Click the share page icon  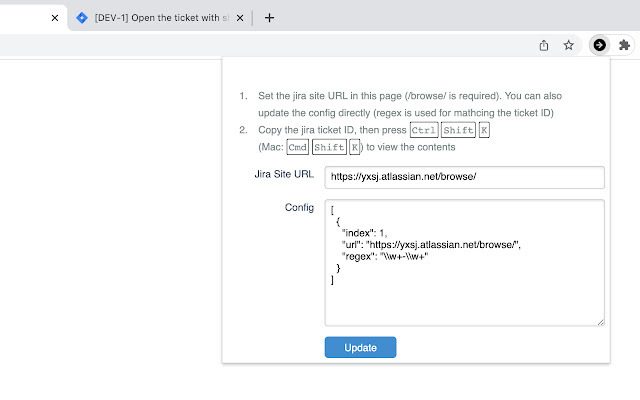pyautogui.click(x=544, y=45)
